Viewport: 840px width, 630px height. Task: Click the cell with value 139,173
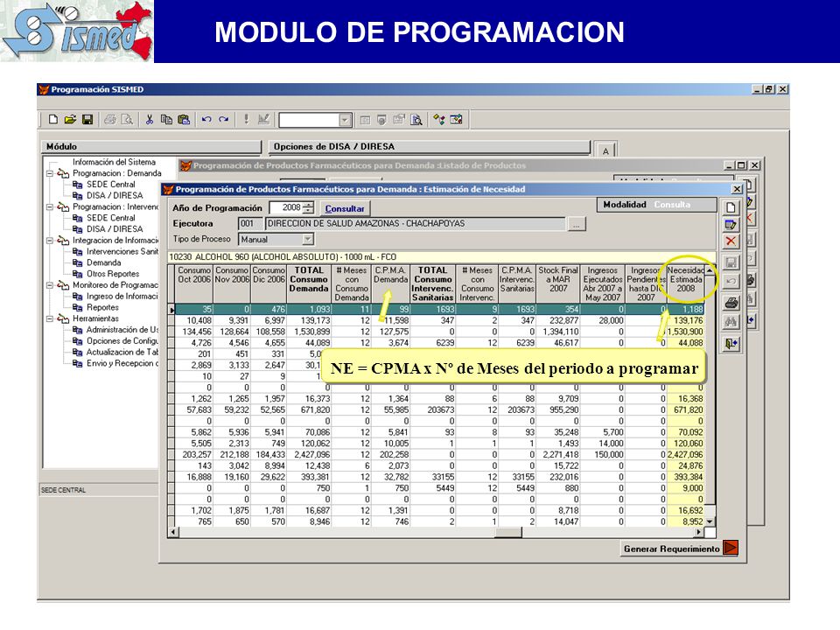click(x=309, y=320)
